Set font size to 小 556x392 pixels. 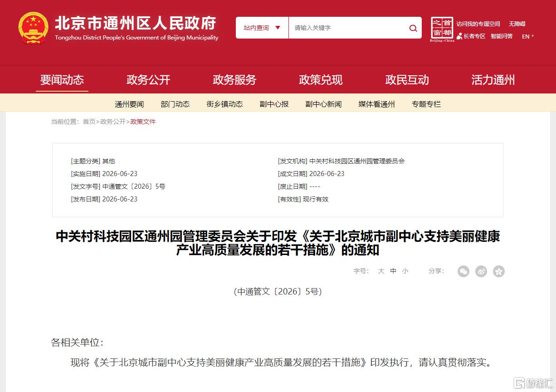pos(405,271)
